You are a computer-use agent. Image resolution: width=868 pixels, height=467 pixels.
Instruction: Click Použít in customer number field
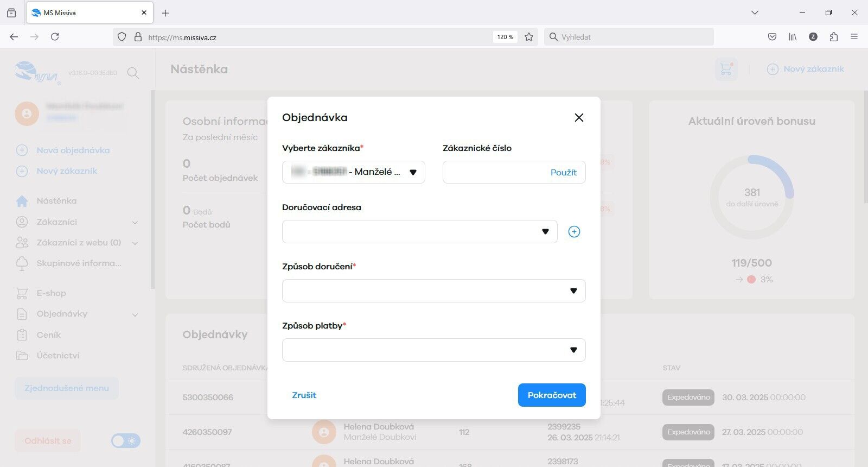pyautogui.click(x=563, y=172)
